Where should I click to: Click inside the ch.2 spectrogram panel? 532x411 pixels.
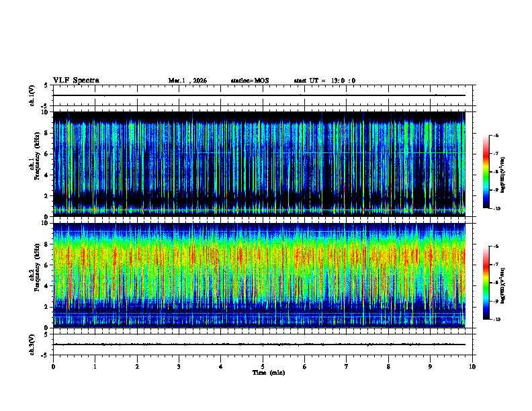point(259,275)
